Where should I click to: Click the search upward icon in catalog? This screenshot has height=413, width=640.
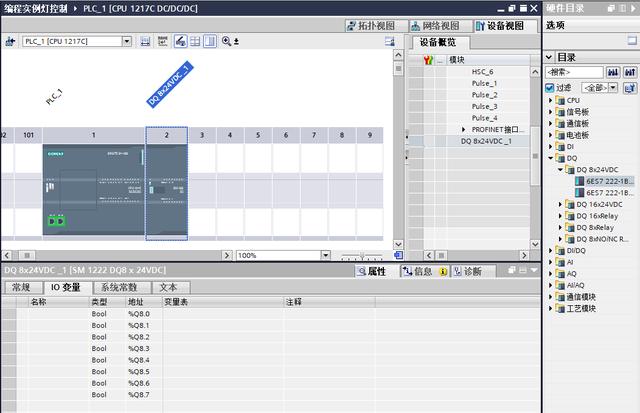click(630, 72)
